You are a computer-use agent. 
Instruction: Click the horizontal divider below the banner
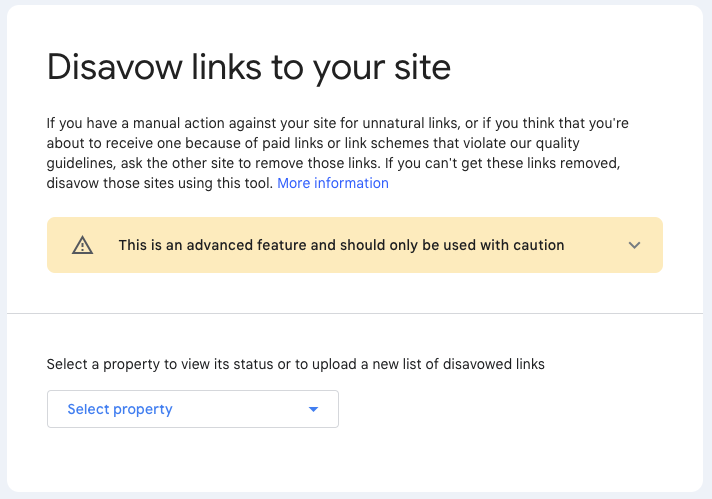[x=355, y=313]
